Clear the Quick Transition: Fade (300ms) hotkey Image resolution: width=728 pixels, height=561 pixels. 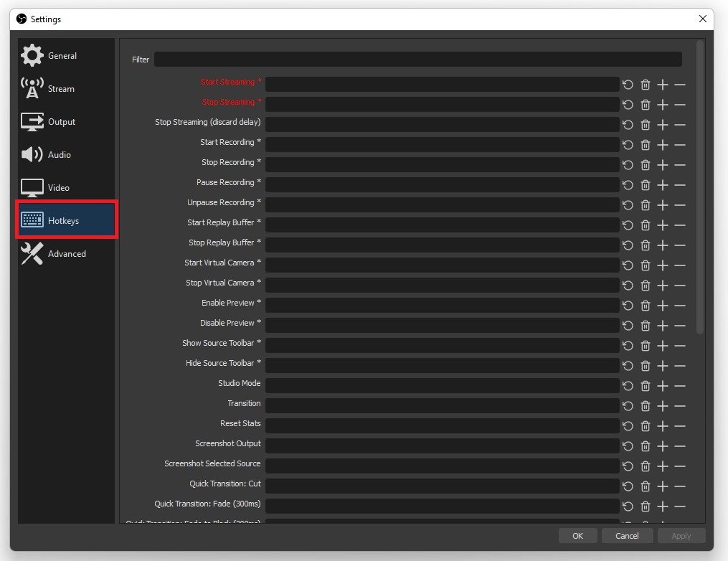(646, 506)
